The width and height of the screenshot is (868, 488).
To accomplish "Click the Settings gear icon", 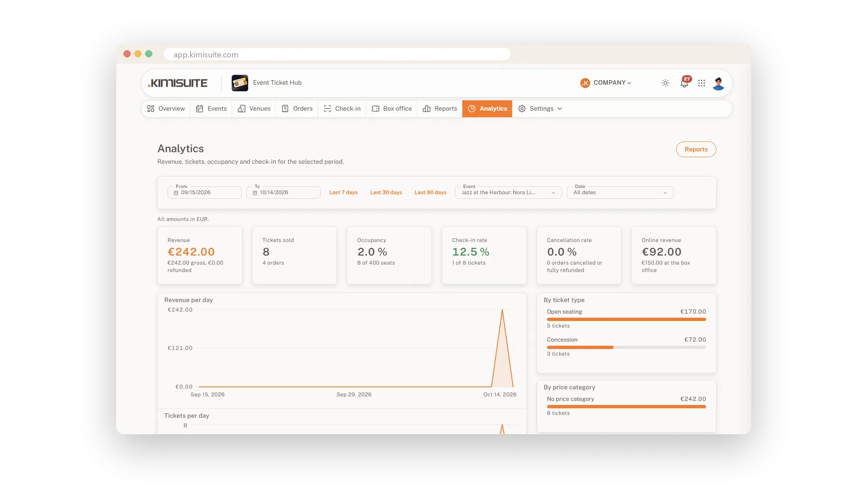I will [522, 109].
